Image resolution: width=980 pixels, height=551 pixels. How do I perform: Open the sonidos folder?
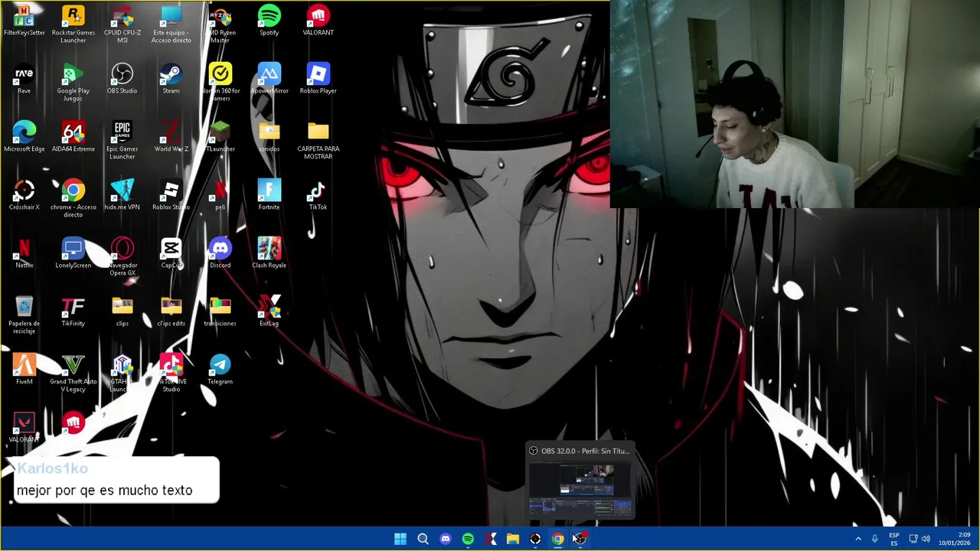(269, 137)
